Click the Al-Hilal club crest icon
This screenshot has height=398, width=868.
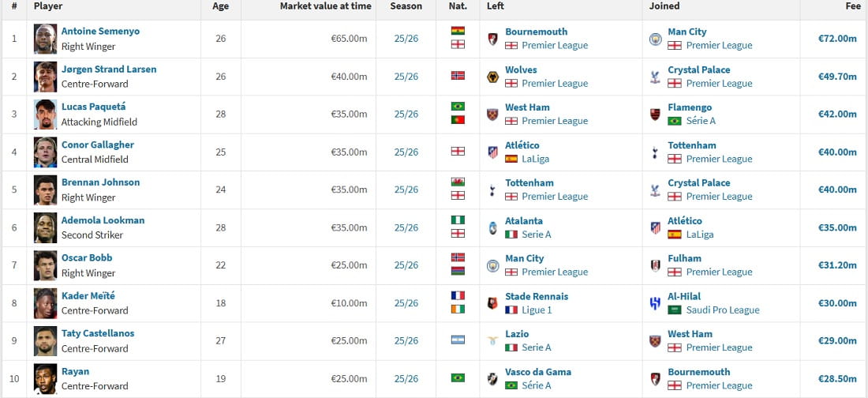(x=655, y=303)
